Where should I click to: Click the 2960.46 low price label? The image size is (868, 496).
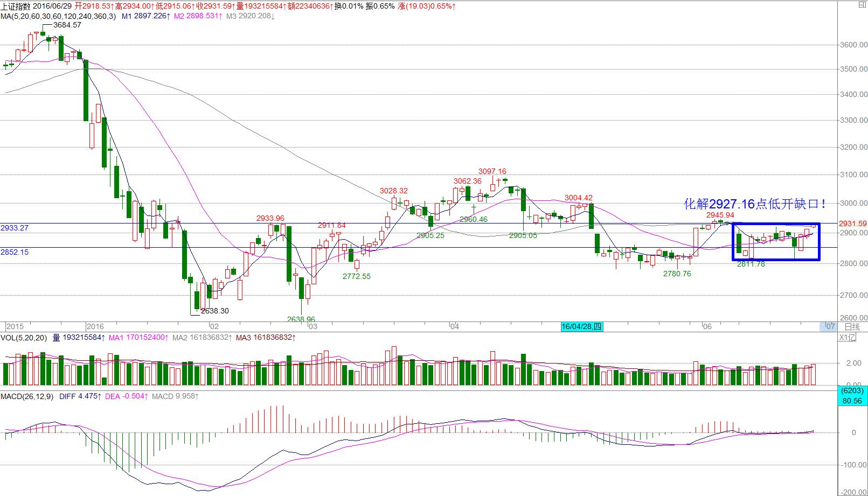474,219
